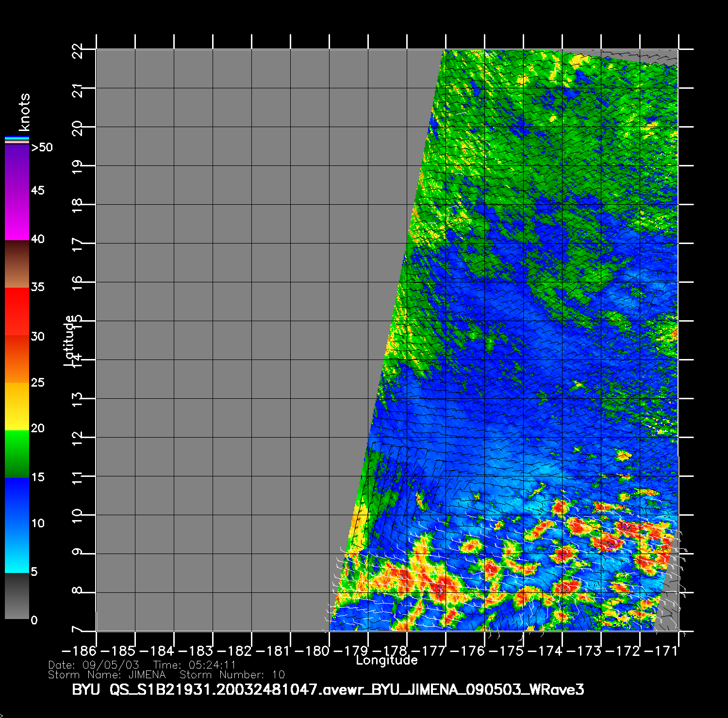Select the blue 10–15 knots legend band
The image size is (728, 718).
[x=17, y=501]
